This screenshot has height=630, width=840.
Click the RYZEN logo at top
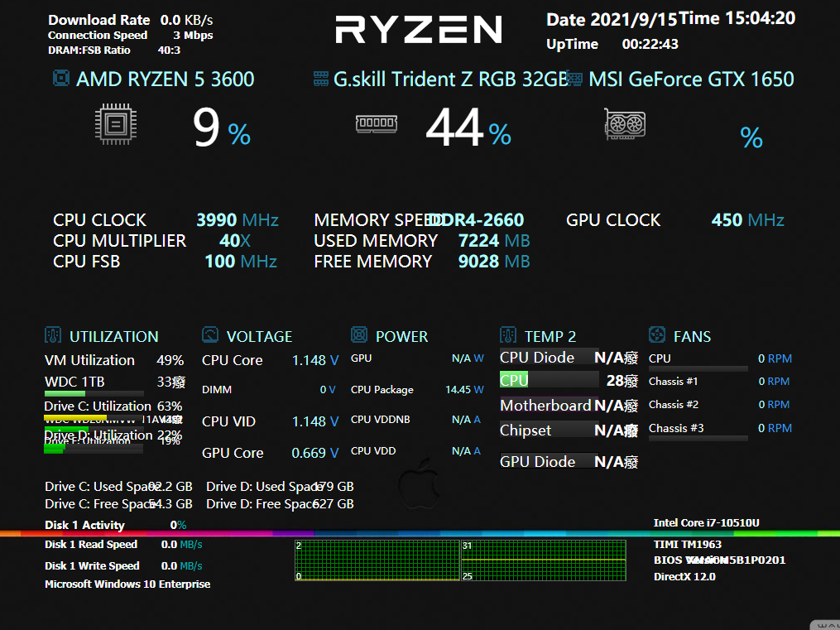coord(419,30)
